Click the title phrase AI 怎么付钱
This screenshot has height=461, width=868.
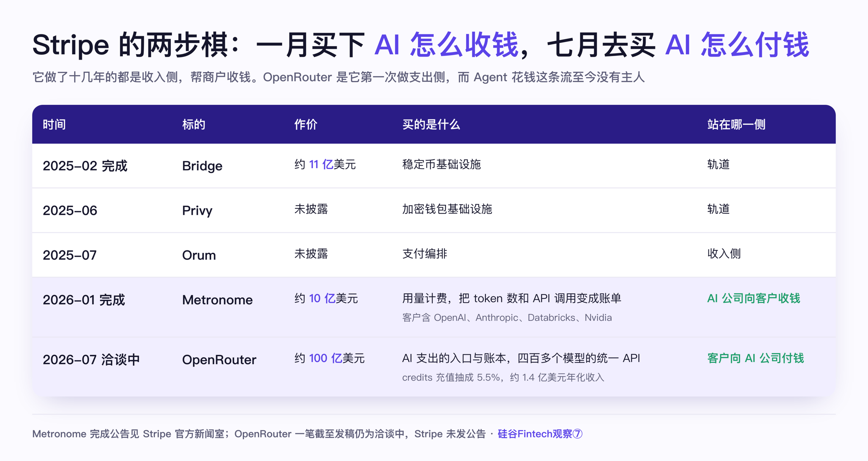(737, 45)
